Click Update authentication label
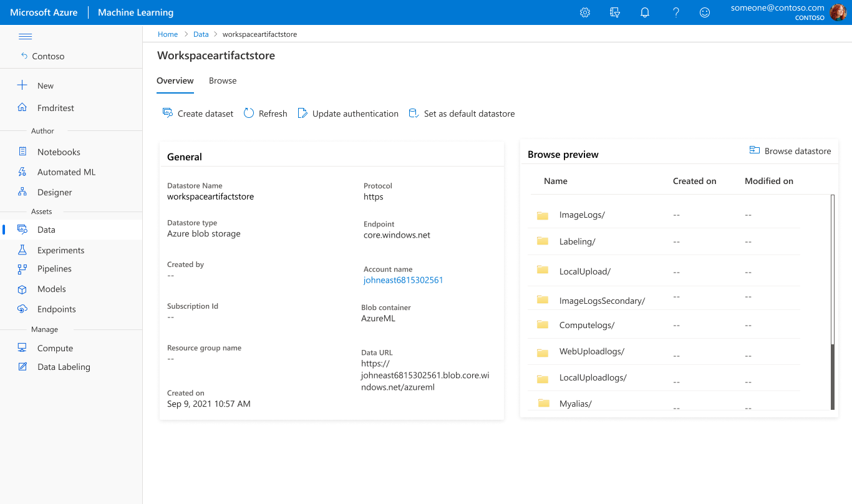Image resolution: width=852 pixels, height=504 pixels. coord(356,114)
